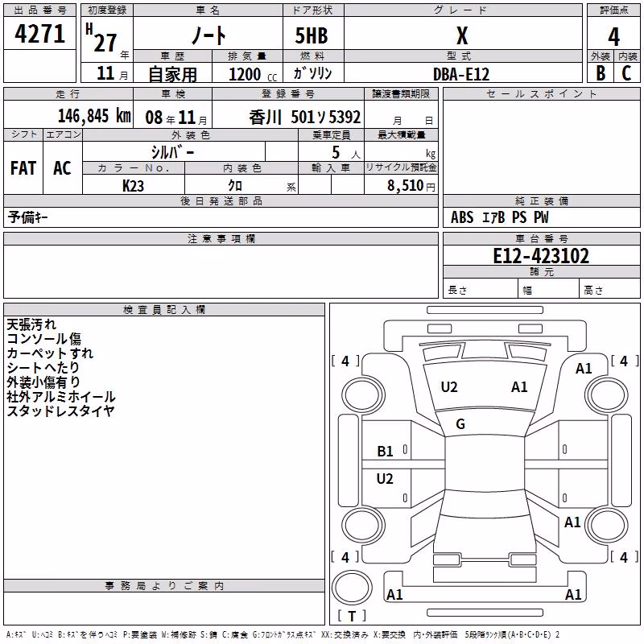Click the inspector note 外装小傷有り
Image resolution: width=644 pixels, height=644 pixels.
click(43, 382)
